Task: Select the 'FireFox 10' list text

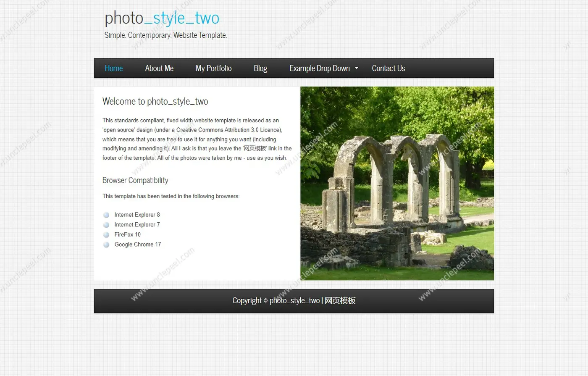Action: pyautogui.click(x=128, y=234)
